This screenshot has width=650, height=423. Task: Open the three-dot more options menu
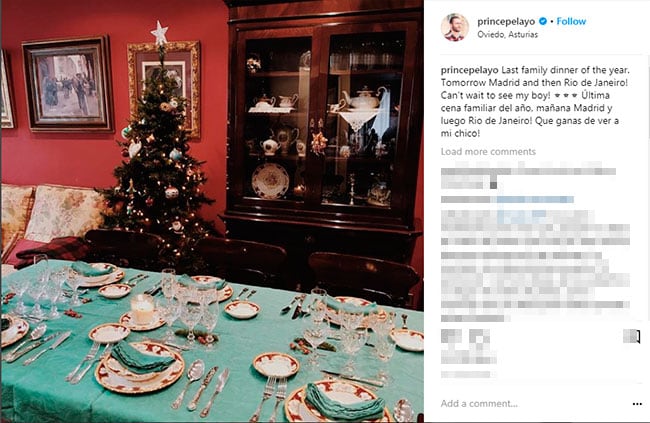[x=637, y=404]
